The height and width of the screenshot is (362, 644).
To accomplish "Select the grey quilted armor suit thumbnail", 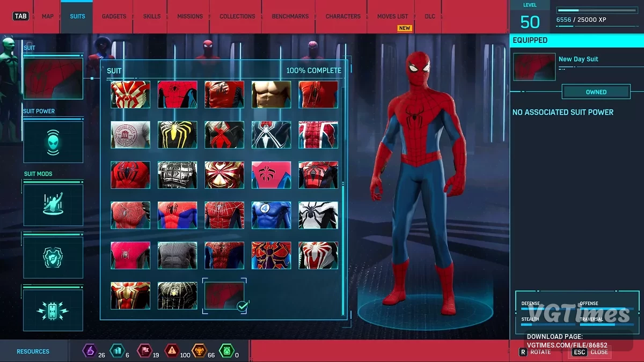I will (177, 175).
